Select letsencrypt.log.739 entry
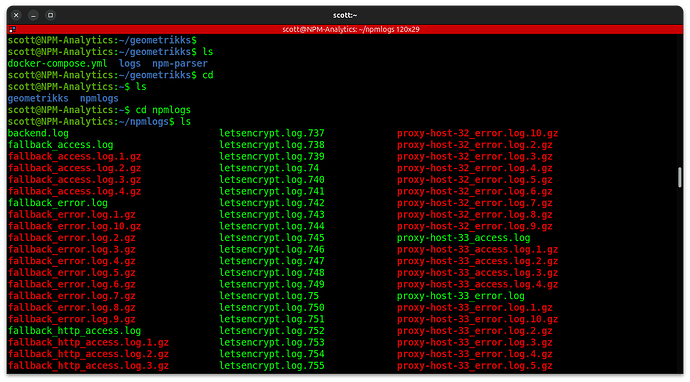Image resolution: width=690 pixels, height=382 pixels. tap(272, 157)
